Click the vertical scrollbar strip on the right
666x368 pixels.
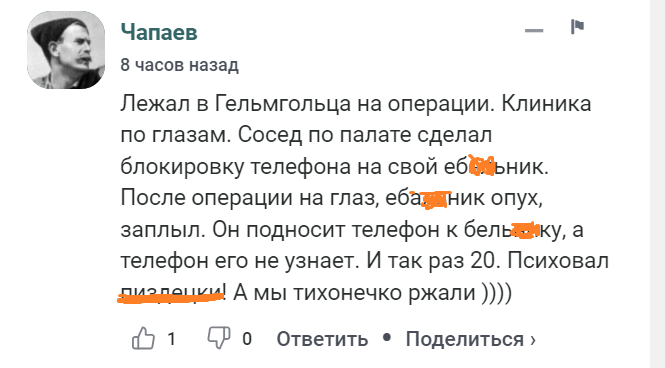click(x=658, y=184)
